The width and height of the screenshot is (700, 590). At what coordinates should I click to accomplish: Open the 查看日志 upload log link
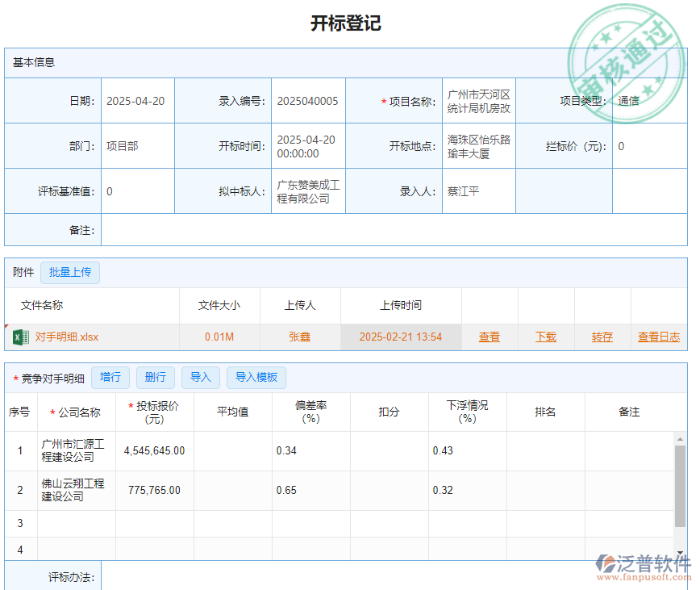[657, 338]
